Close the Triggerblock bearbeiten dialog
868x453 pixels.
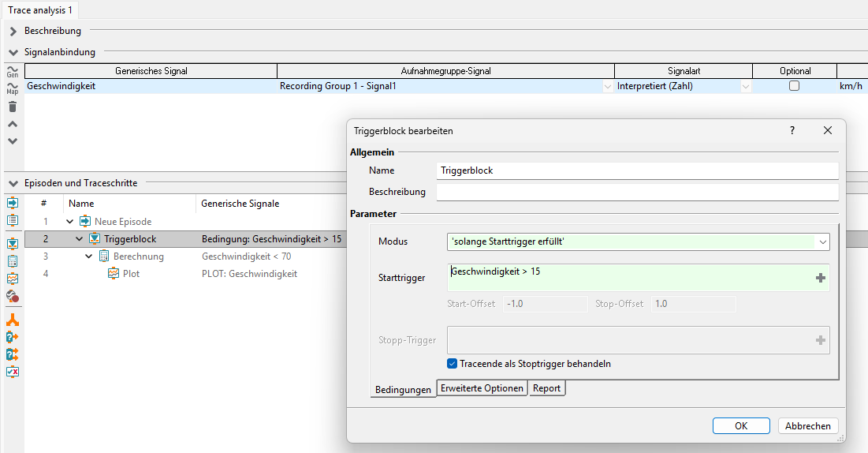point(828,130)
